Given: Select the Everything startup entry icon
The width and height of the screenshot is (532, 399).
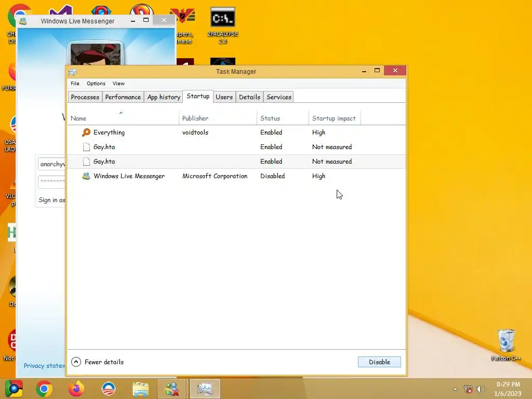Looking at the screenshot, I should click(86, 132).
